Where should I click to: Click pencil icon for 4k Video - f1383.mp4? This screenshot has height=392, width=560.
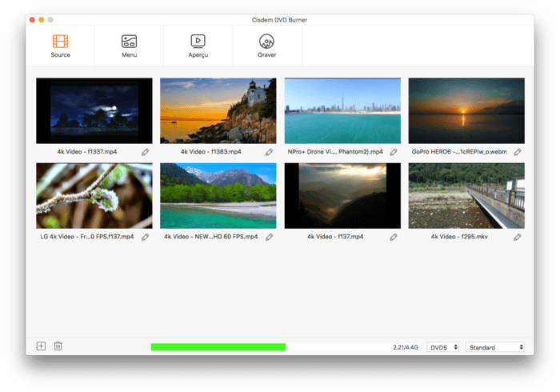click(270, 152)
